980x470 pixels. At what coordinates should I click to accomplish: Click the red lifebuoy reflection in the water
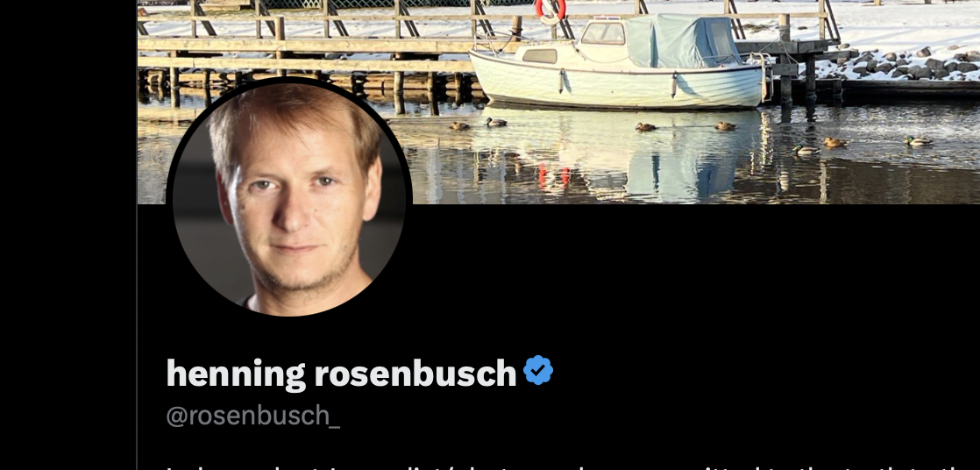click(554, 176)
